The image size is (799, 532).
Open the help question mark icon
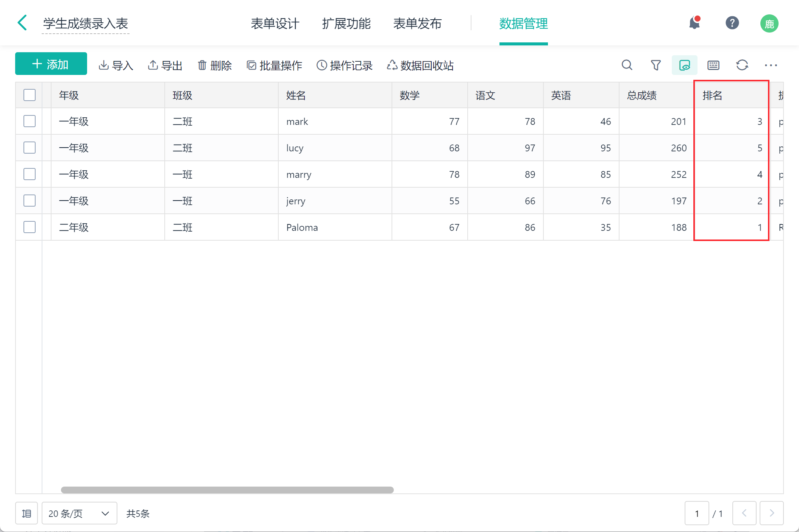click(732, 23)
